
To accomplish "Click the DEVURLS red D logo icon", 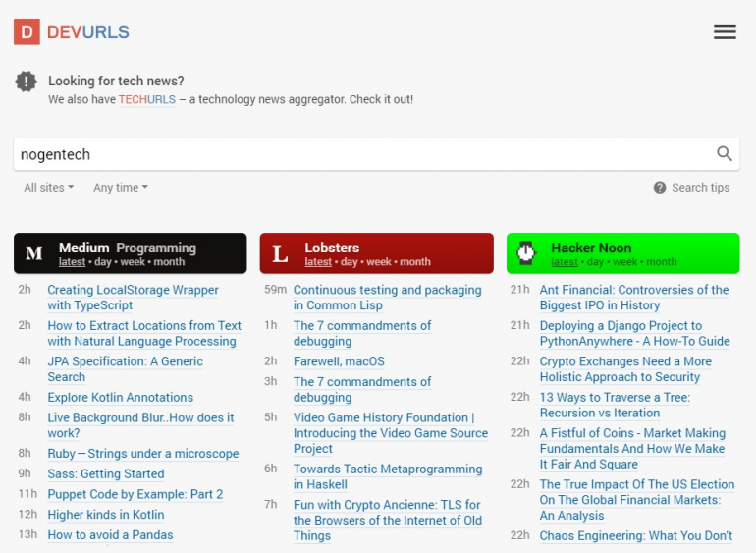I will [x=27, y=31].
